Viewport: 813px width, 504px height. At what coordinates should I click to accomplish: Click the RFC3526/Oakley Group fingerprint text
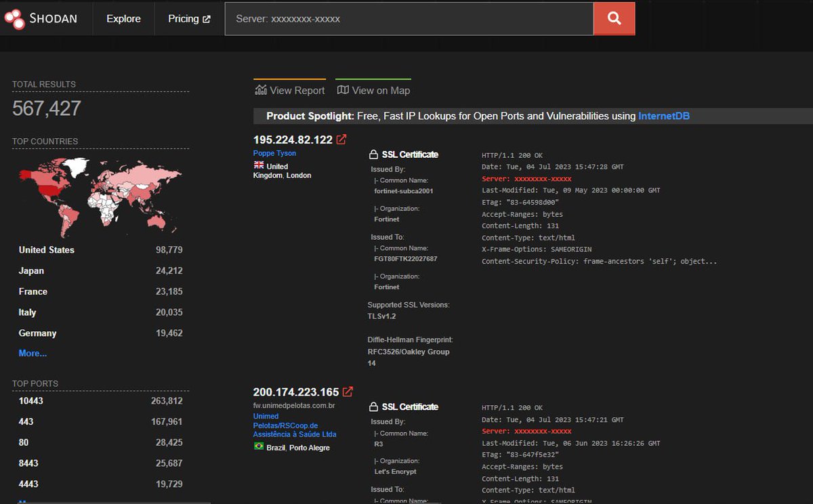409,357
